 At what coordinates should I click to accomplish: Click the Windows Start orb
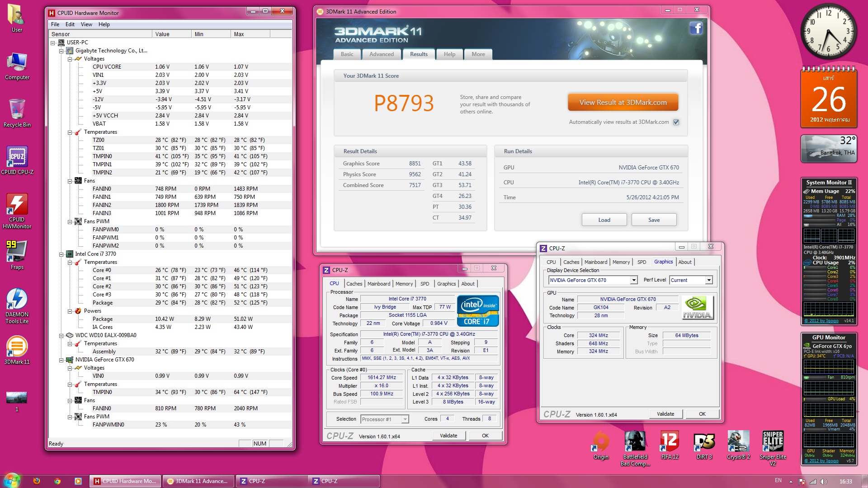[12, 481]
